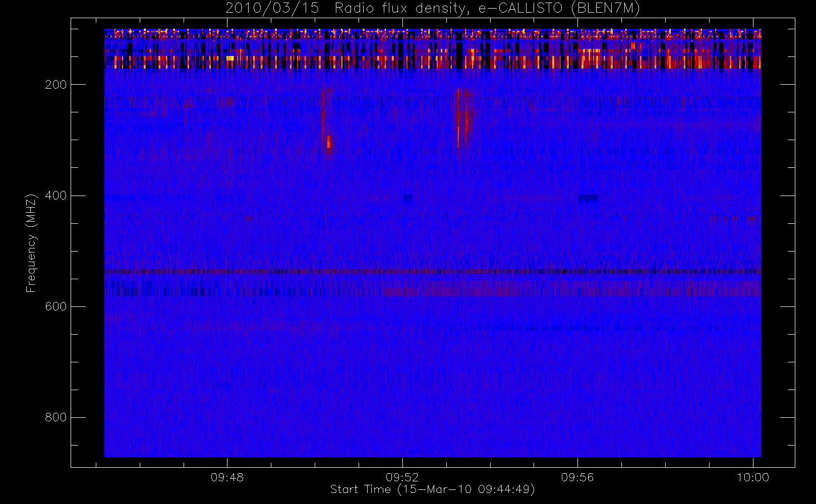Click the 09:56 time tick label
Image resolution: width=816 pixels, height=504 pixels.
pos(577,477)
